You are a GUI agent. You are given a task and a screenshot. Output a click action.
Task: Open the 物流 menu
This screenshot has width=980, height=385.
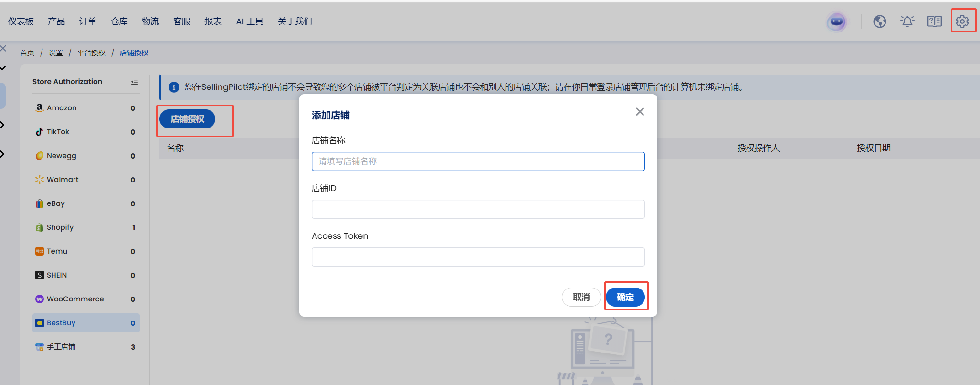point(150,21)
